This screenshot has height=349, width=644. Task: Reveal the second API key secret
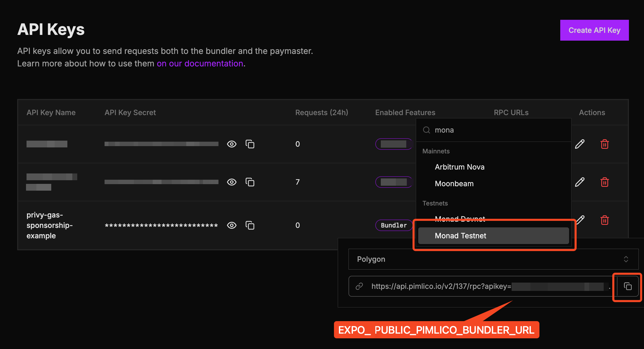tap(231, 182)
